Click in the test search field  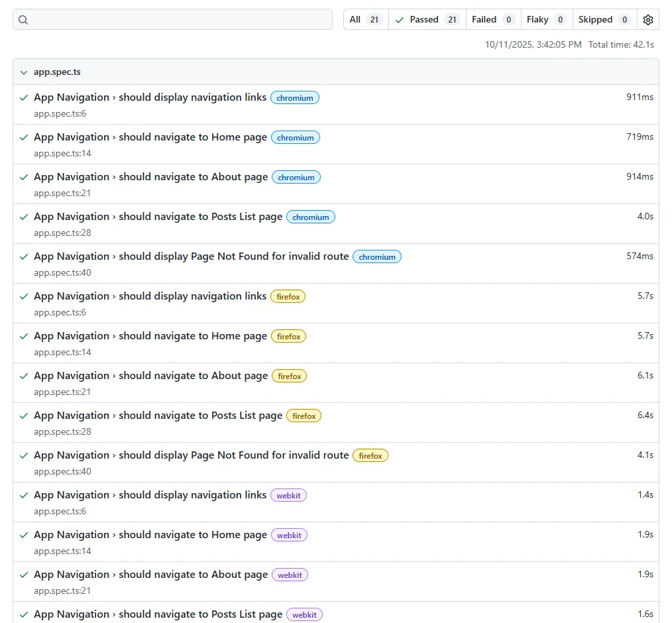179,20
